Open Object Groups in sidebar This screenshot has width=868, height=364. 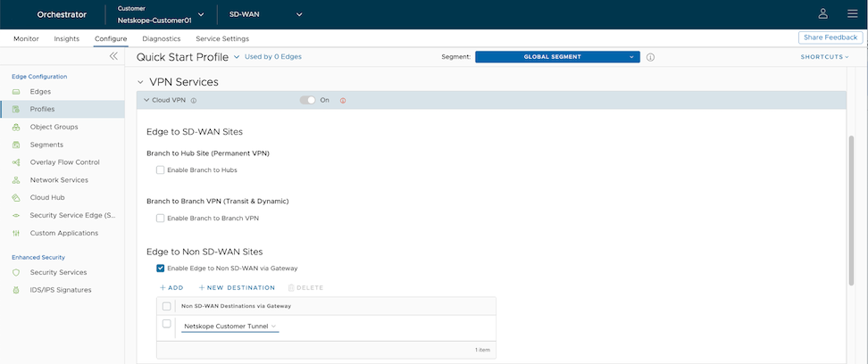54,127
